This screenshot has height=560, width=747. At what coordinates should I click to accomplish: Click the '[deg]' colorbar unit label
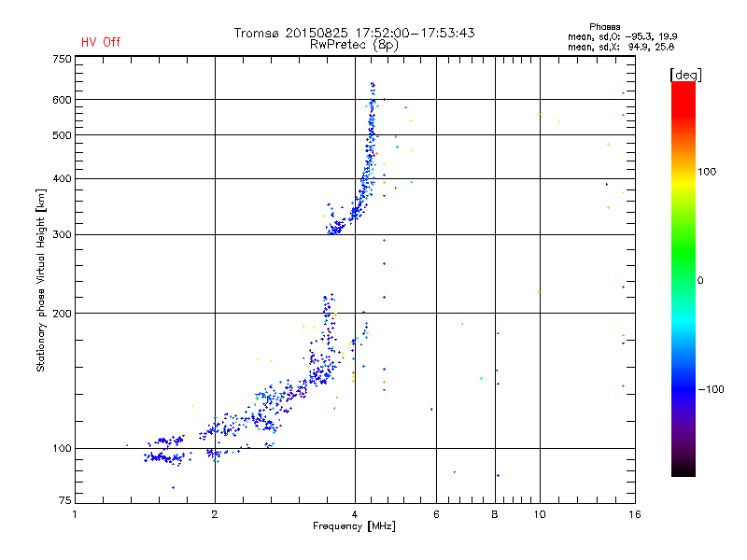(685, 75)
